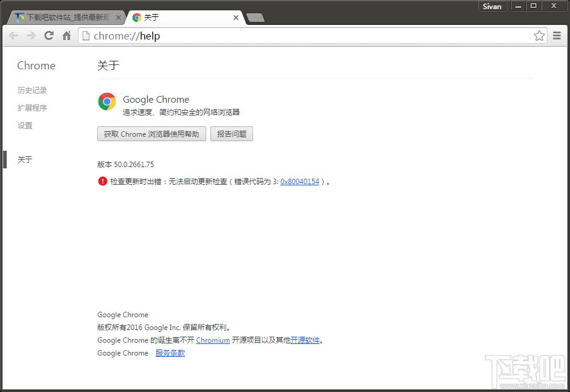
Task: Click the Google Chrome logo
Action: (x=106, y=102)
